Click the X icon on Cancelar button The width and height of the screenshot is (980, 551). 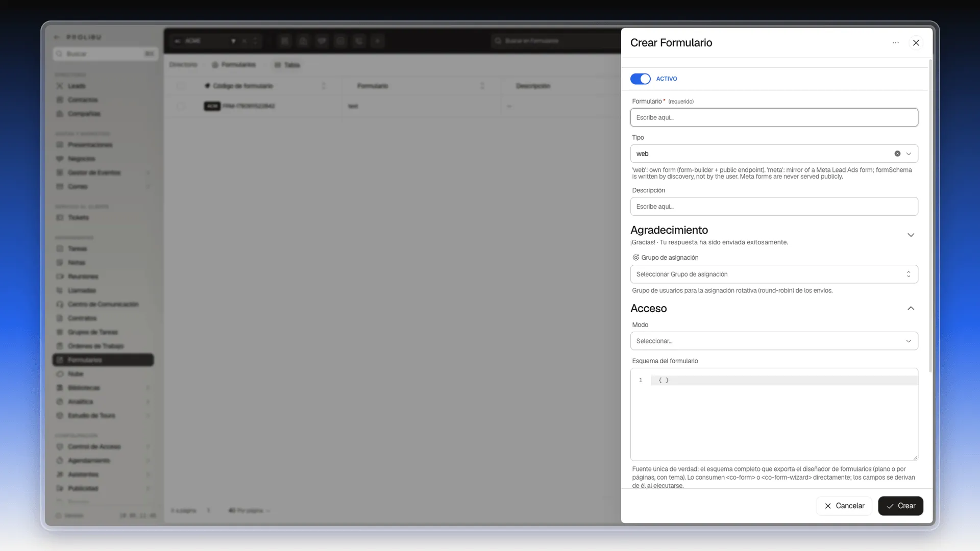[x=827, y=506]
